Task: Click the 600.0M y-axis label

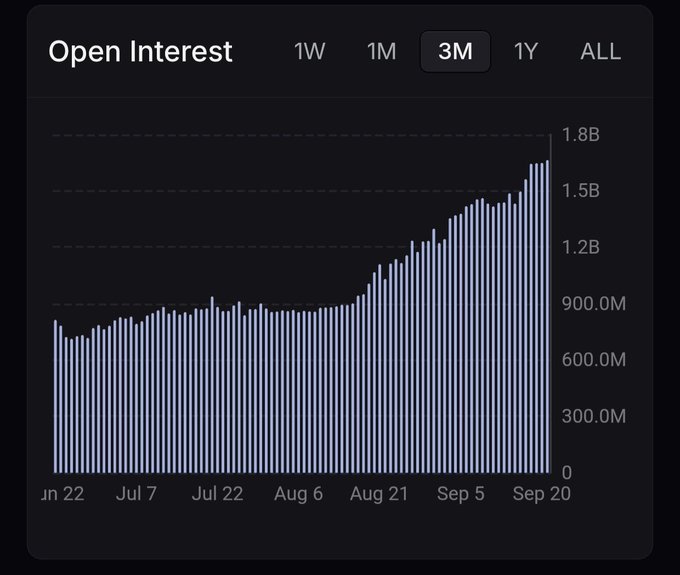Action: pos(594,360)
